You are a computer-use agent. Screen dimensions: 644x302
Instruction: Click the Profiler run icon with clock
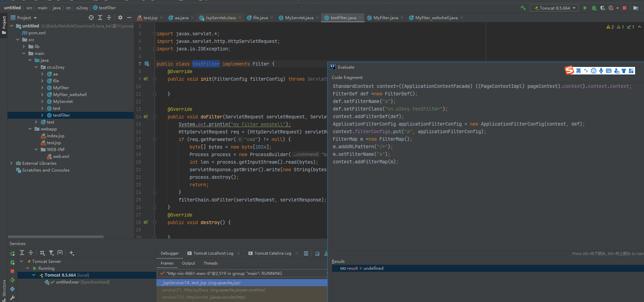pyautogui.click(x=611, y=8)
